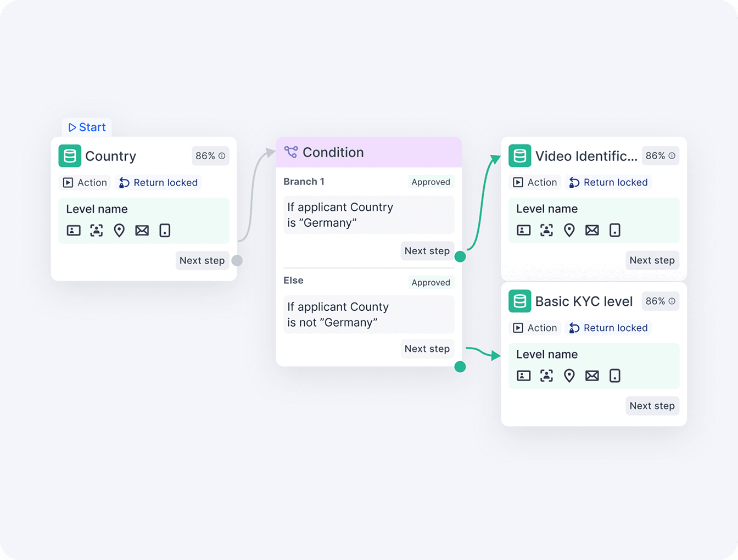Click Next step in Basic KYC level node
The image size is (738, 560).
point(652,406)
